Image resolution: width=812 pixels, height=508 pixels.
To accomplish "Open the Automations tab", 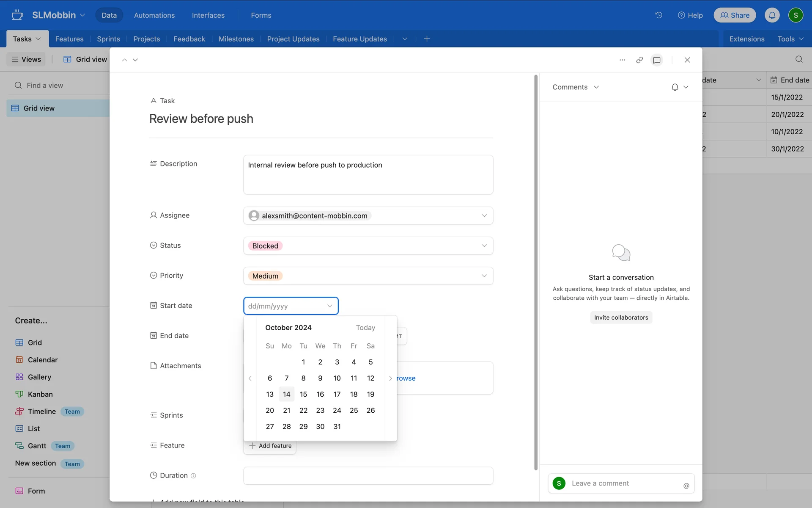I will (x=154, y=15).
